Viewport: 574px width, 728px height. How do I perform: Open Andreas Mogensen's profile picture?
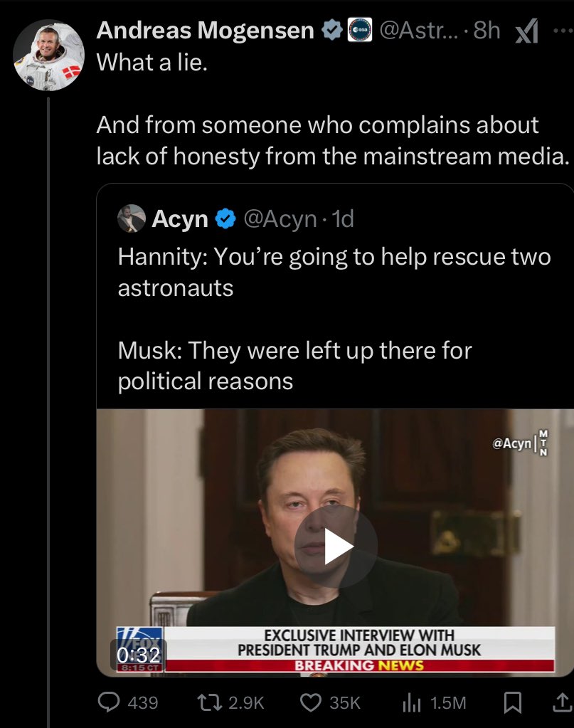48,54
